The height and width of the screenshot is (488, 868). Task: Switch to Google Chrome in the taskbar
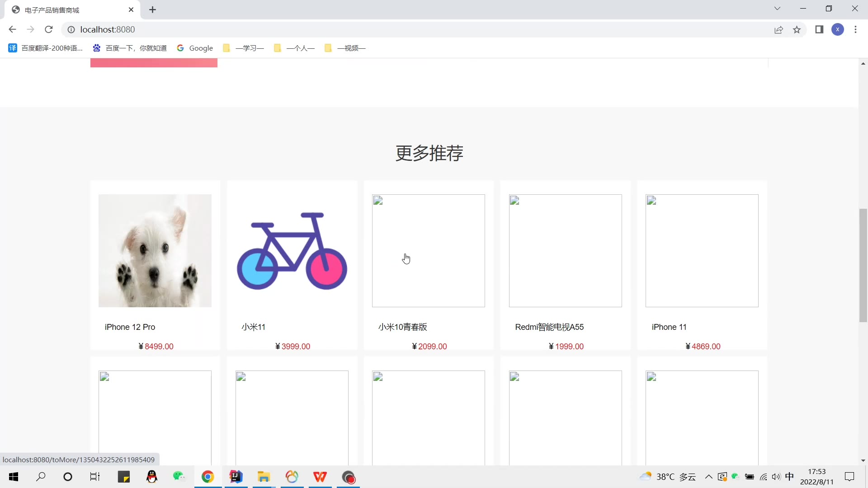pyautogui.click(x=208, y=477)
